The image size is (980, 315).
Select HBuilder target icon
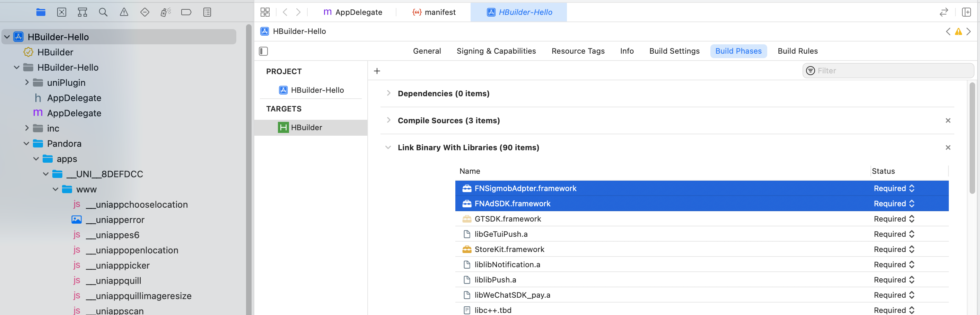(283, 127)
